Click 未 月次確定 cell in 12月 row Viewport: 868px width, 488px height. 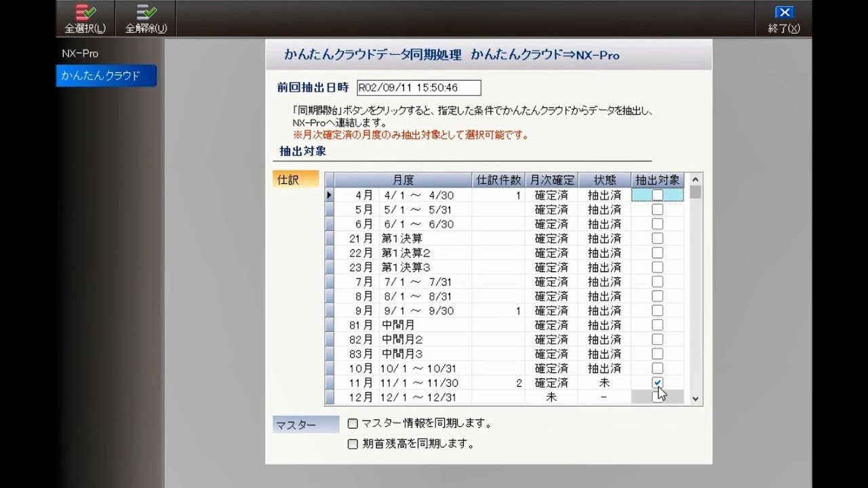pos(551,397)
